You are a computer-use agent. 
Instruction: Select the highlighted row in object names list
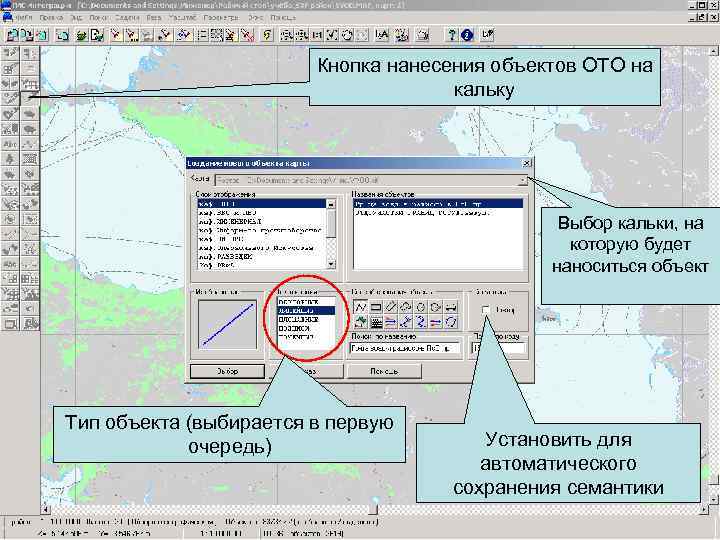pos(438,203)
